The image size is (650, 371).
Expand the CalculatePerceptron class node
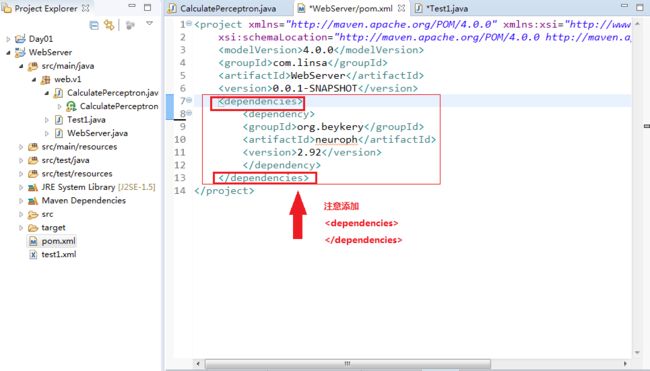pyautogui.click(x=59, y=107)
